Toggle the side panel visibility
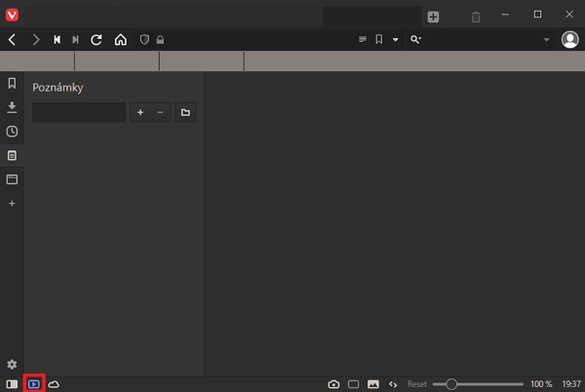The height and width of the screenshot is (392, 585). pos(12,384)
